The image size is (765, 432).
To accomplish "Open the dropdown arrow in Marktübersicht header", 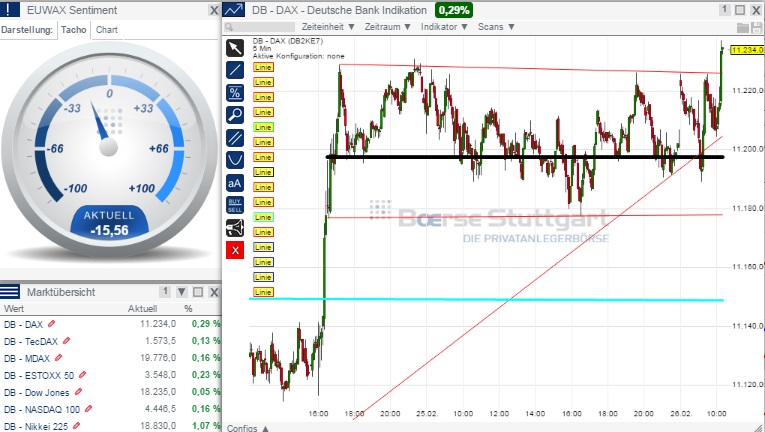I will [x=181, y=292].
